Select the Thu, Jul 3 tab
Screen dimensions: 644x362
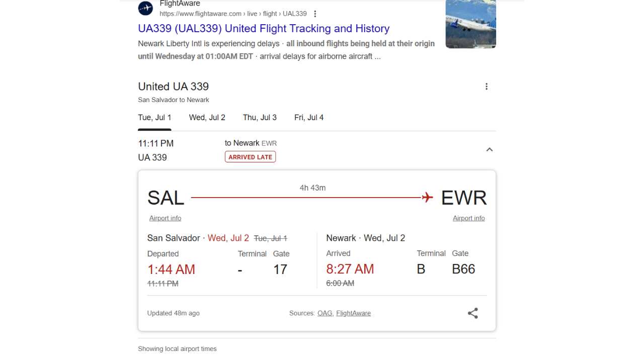pos(260,118)
